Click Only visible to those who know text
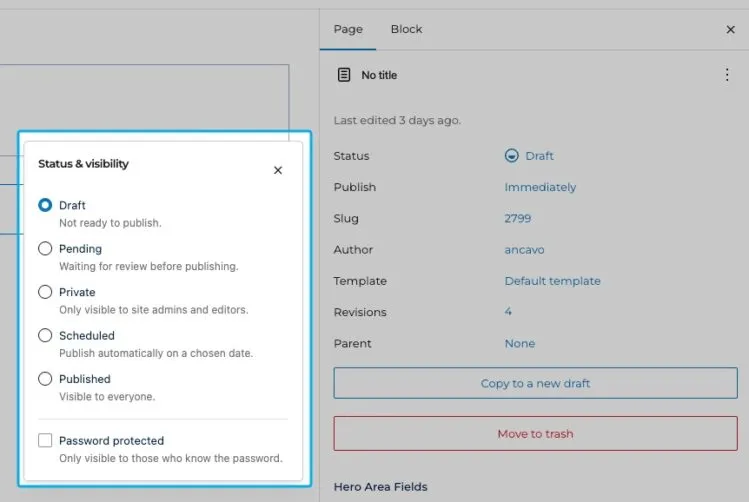 [171, 459]
